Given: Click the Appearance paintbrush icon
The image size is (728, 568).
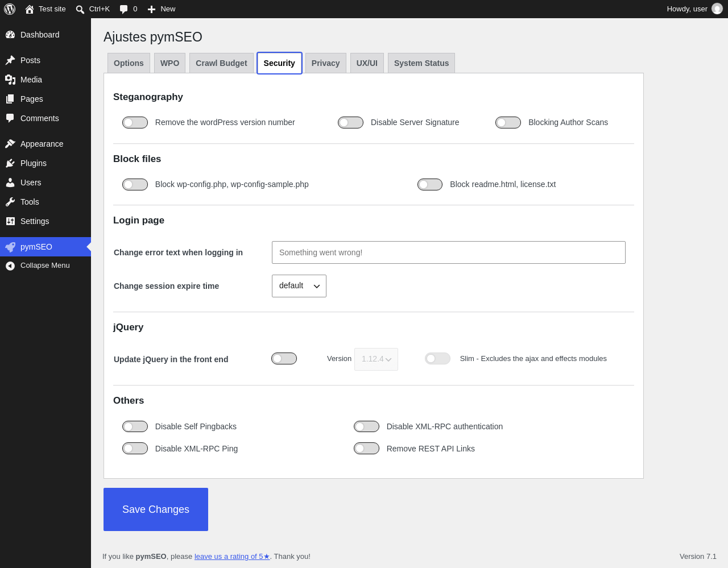Looking at the screenshot, I should (x=10, y=144).
